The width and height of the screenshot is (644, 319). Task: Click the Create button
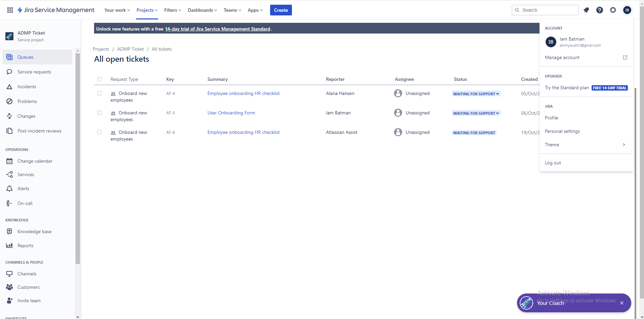pos(281,10)
